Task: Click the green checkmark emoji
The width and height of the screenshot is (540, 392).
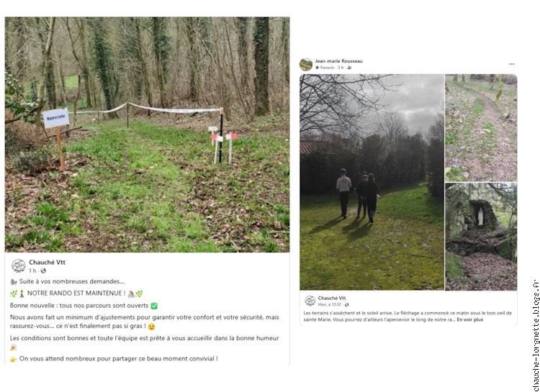Action: click(x=154, y=306)
